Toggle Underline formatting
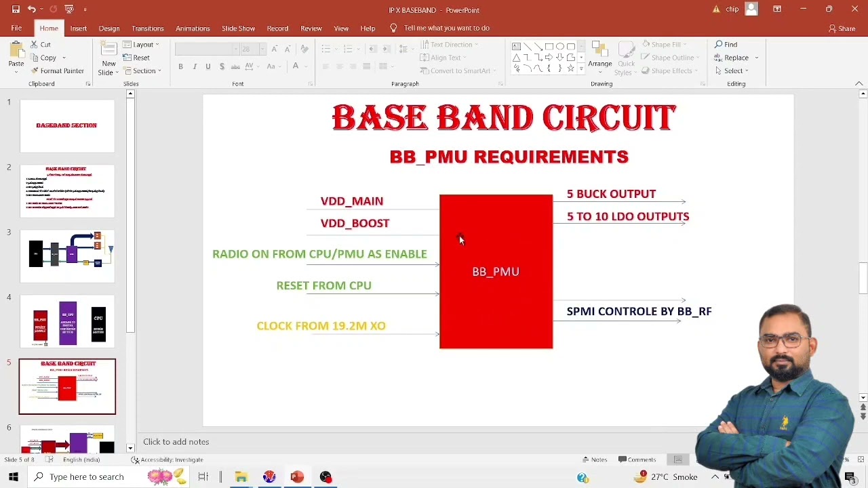The image size is (868, 488). tap(208, 66)
